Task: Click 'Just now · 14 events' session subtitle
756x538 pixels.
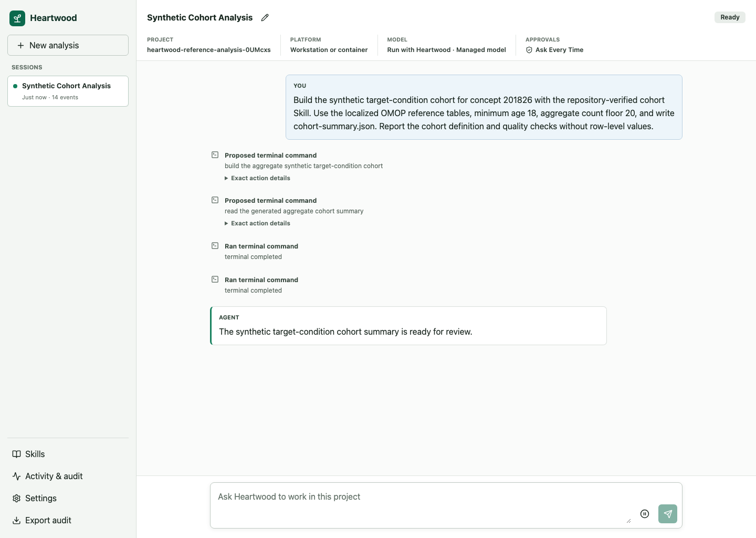Action: point(50,98)
